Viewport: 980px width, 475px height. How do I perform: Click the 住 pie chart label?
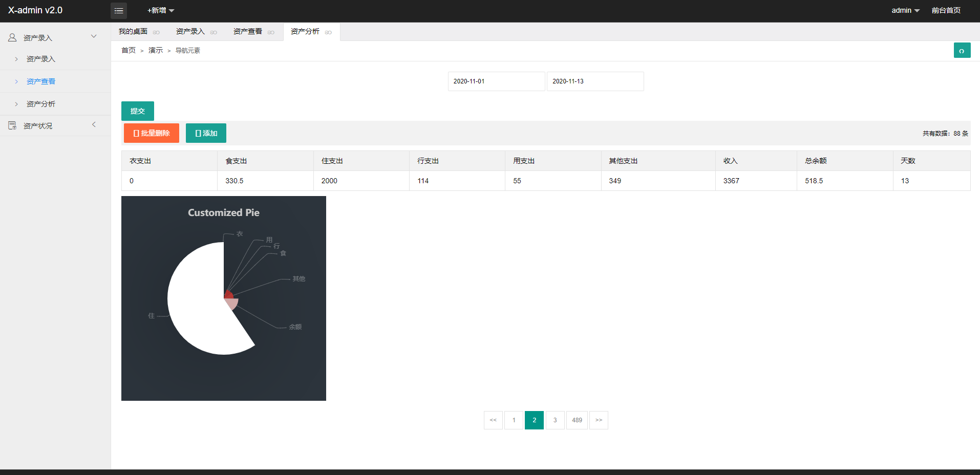[151, 316]
